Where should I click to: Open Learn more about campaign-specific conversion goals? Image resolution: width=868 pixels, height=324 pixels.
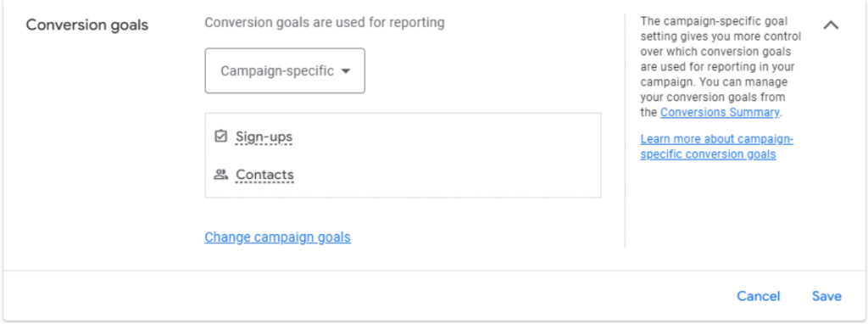click(717, 146)
